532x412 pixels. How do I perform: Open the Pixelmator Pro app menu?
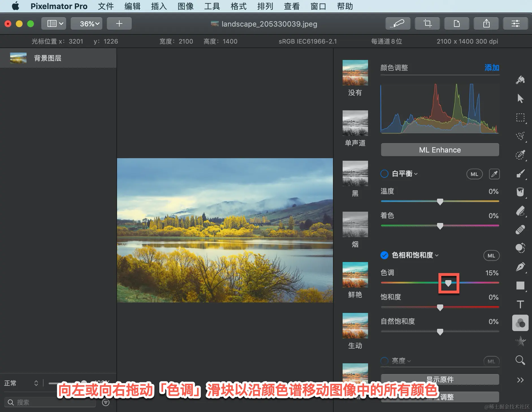pyautogui.click(x=59, y=6)
